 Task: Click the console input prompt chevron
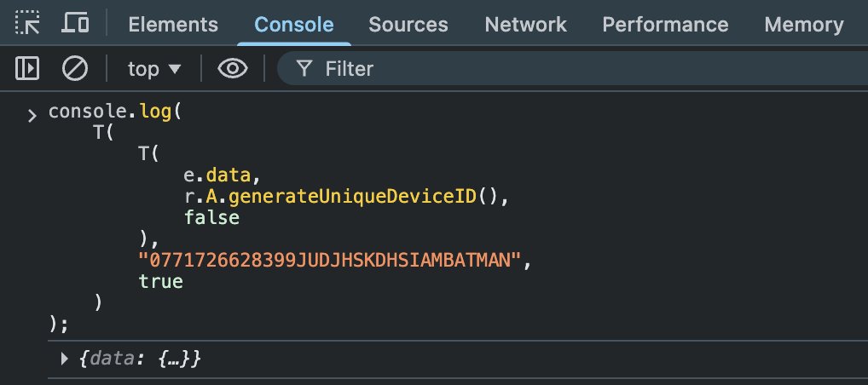tap(32, 115)
